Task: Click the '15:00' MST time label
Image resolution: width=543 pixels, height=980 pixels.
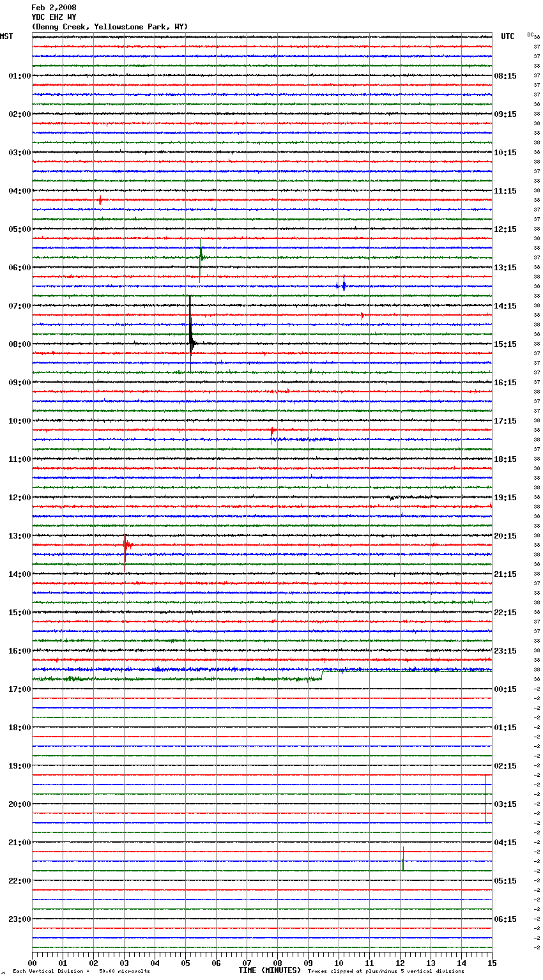Action: (20, 613)
